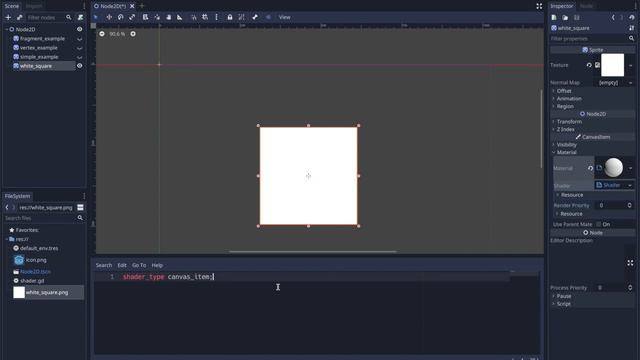Screen dimensions: 640x360
Task: Open shader editor Help menu
Action: click(x=157, y=265)
